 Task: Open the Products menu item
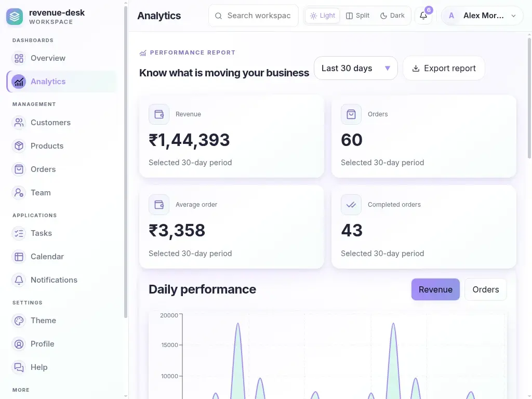(x=61, y=146)
